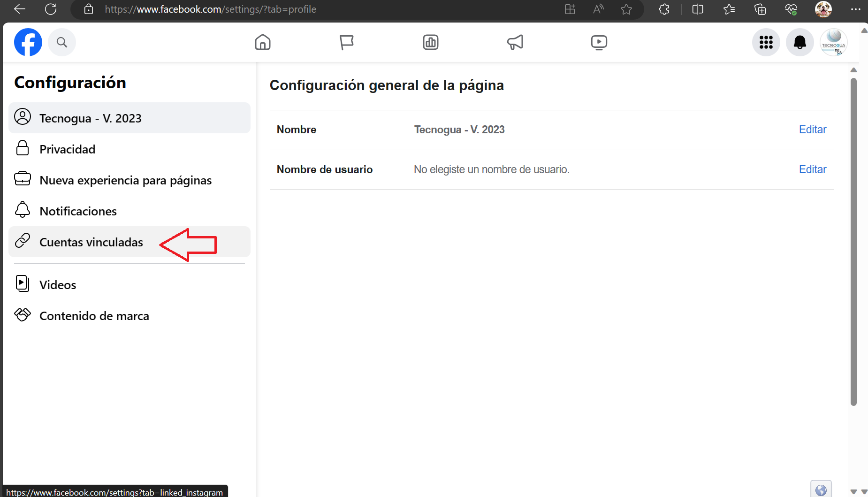Image resolution: width=868 pixels, height=497 pixels.
Task: Show notifications with the bell icon
Action: tap(799, 42)
